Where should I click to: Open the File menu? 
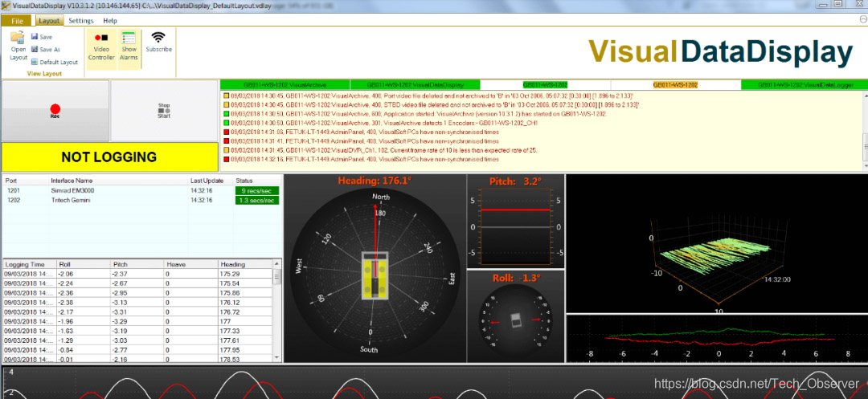pos(17,21)
